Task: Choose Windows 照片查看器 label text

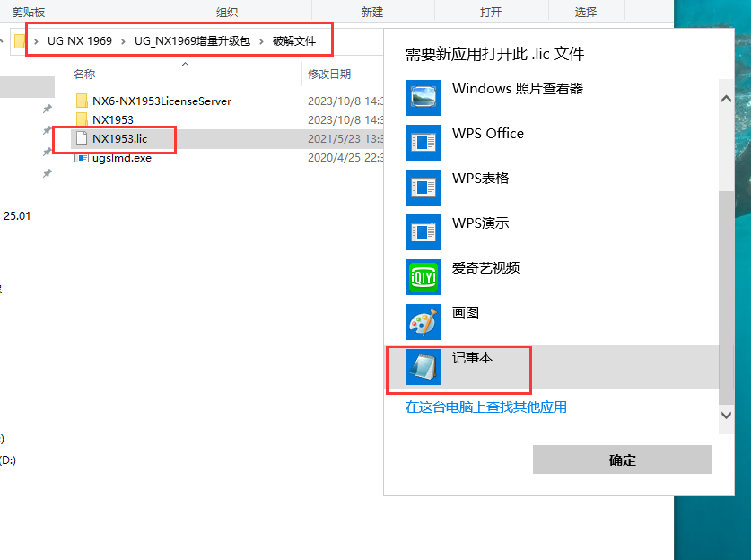Action: click(x=518, y=89)
